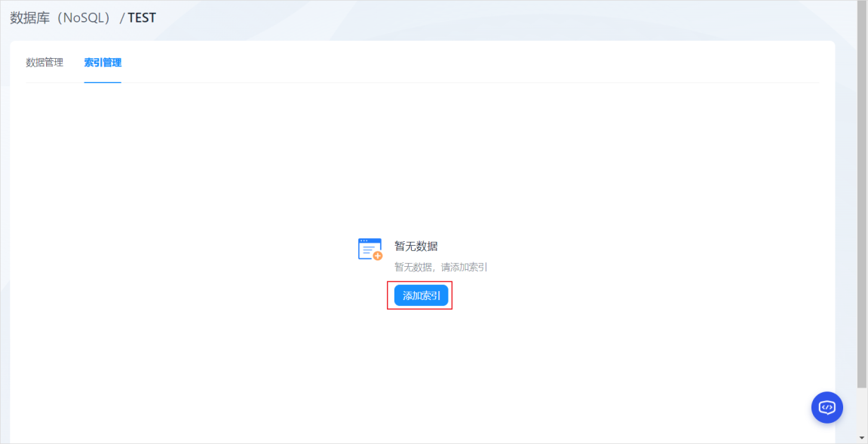Click the 添加索引 button
The image size is (868, 444).
click(422, 295)
